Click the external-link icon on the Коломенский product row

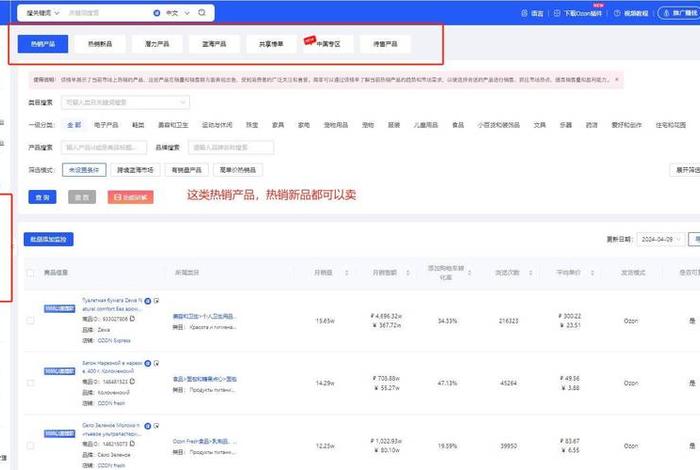click(156, 363)
